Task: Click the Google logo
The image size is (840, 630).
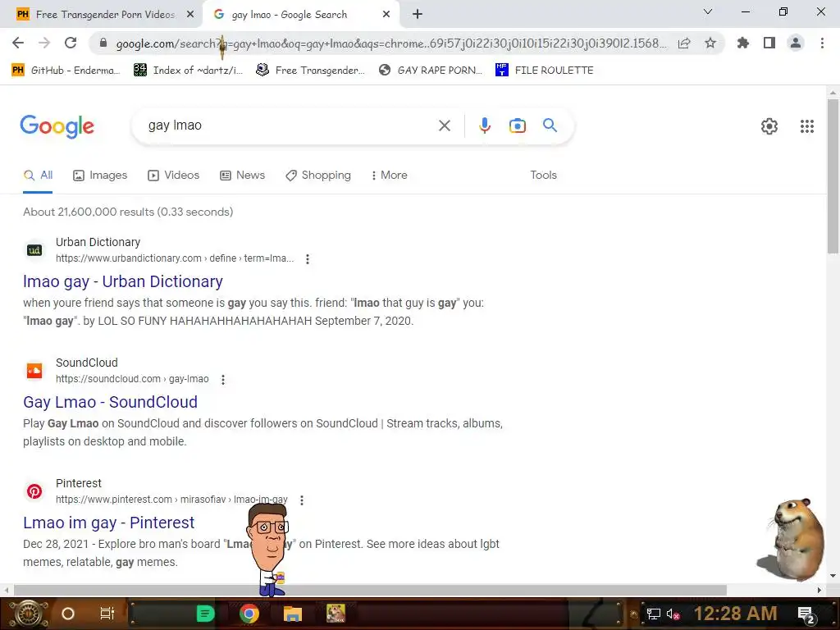Action: pos(57,126)
